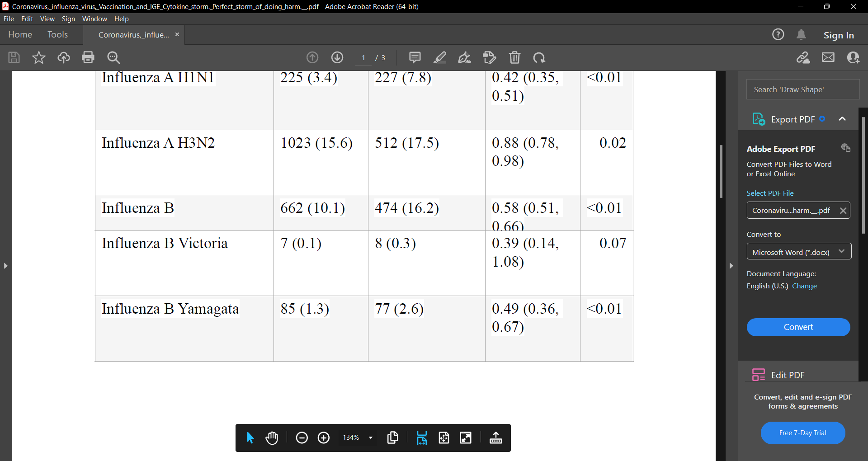Select the highlighter pen tool

point(440,57)
